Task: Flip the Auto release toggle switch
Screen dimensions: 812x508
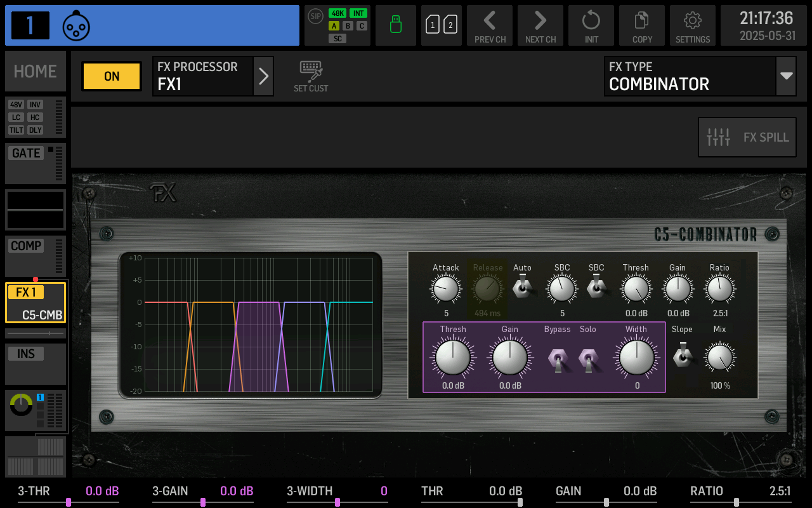Action: tap(523, 288)
